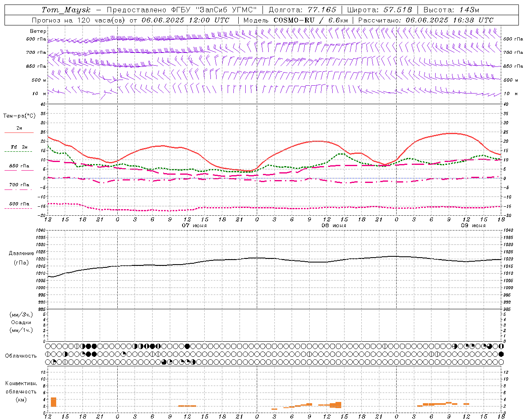Screen dimensions: 525x420
Task: Select the COSMO-RU model label
Action: pyautogui.click(x=295, y=20)
